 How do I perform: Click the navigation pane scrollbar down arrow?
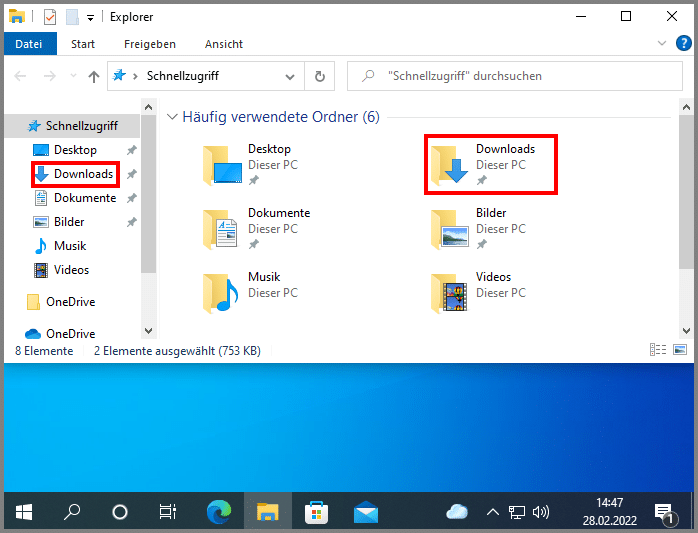coord(148,331)
